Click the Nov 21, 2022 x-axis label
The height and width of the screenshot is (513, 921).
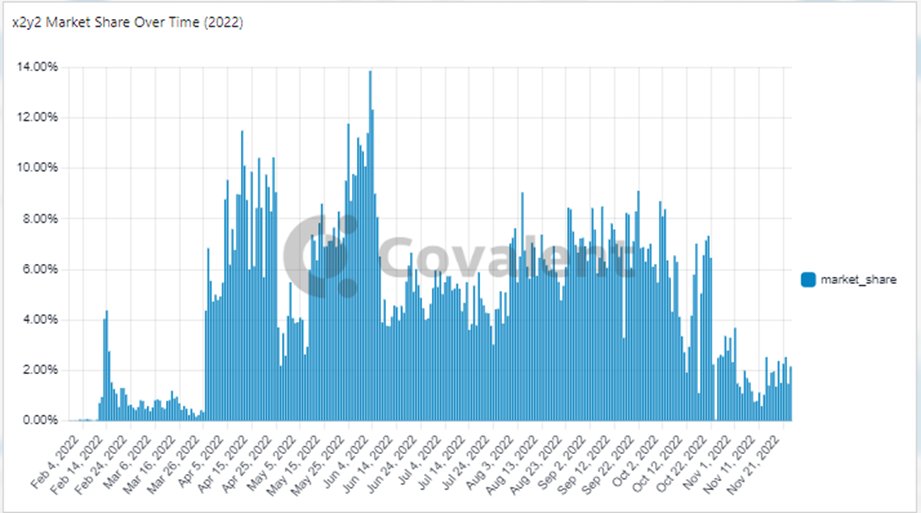(755, 464)
